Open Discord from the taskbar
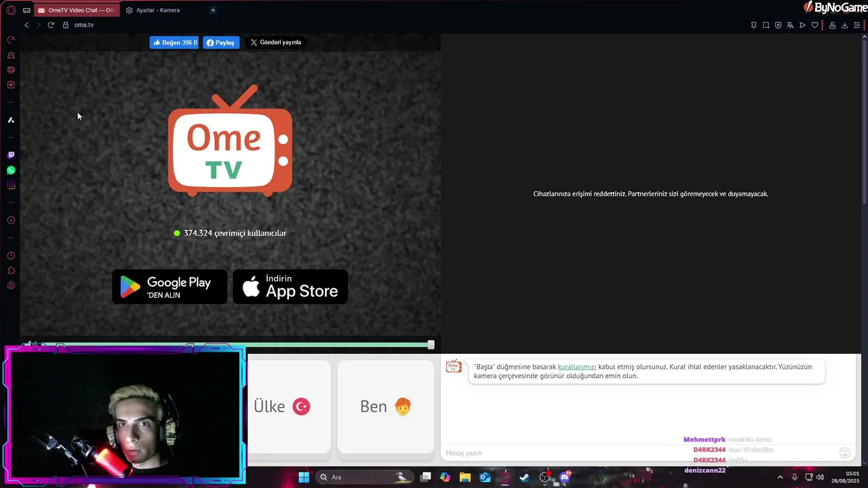The image size is (868, 488). click(564, 477)
